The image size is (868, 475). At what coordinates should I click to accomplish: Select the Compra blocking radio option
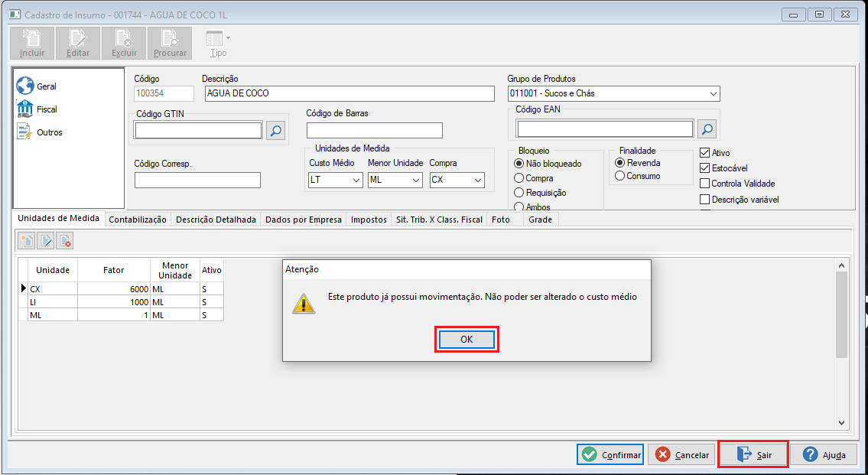tap(534, 178)
